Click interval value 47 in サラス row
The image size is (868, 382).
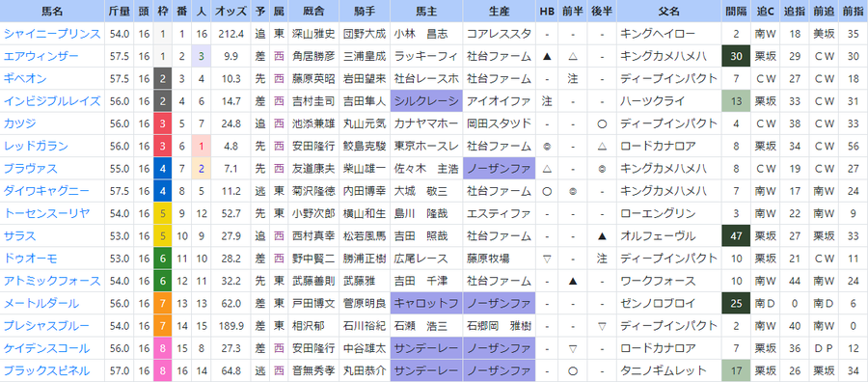click(736, 235)
